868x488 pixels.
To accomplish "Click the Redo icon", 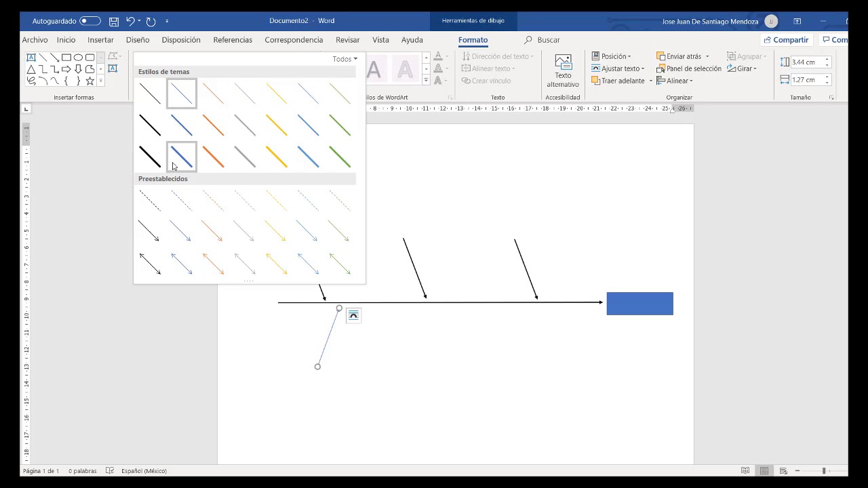I will pyautogui.click(x=151, y=22).
